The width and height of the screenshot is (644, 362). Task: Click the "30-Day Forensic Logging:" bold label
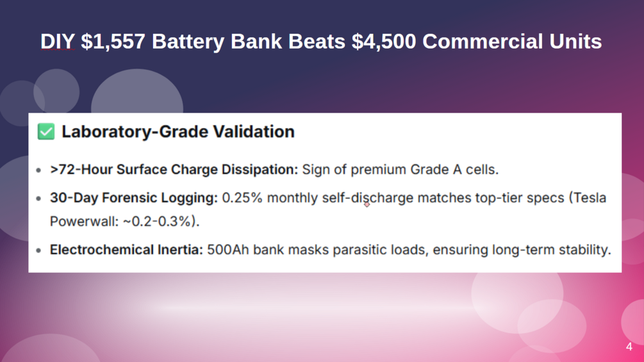click(x=134, y=198)
